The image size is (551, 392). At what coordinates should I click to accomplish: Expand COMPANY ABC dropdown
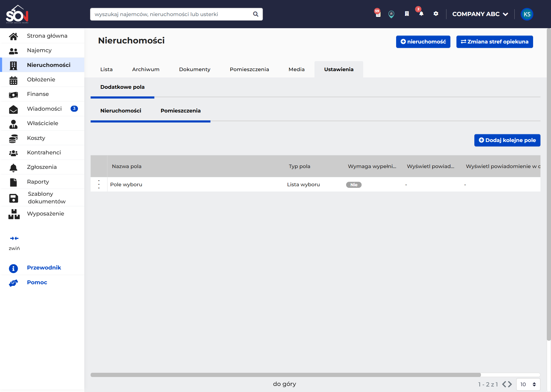480,14
